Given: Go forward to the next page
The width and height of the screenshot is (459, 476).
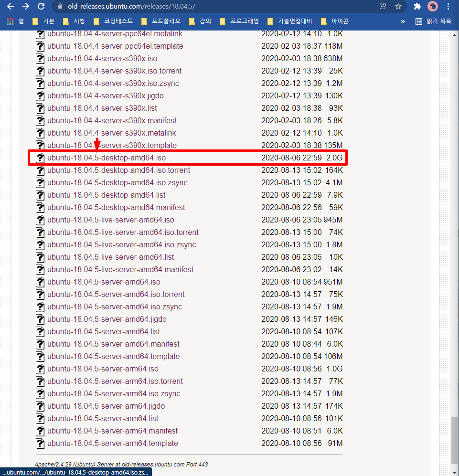Looking at the screenshot, I should point(26,6).
